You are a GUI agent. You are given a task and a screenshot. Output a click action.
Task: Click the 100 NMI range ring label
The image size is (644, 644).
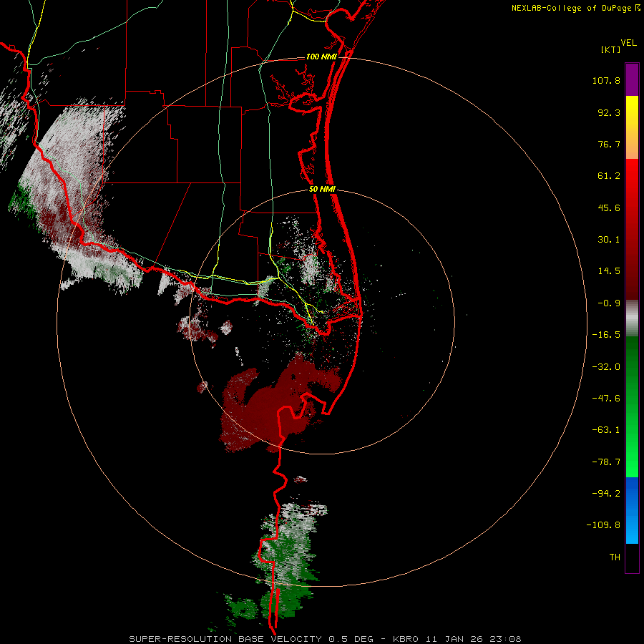[x=321, y=57]
